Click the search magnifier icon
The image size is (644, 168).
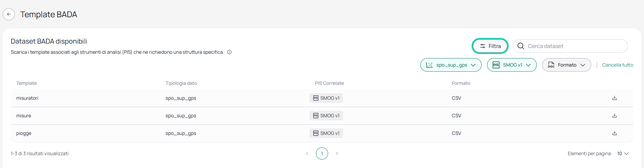(x=521, y=46)
